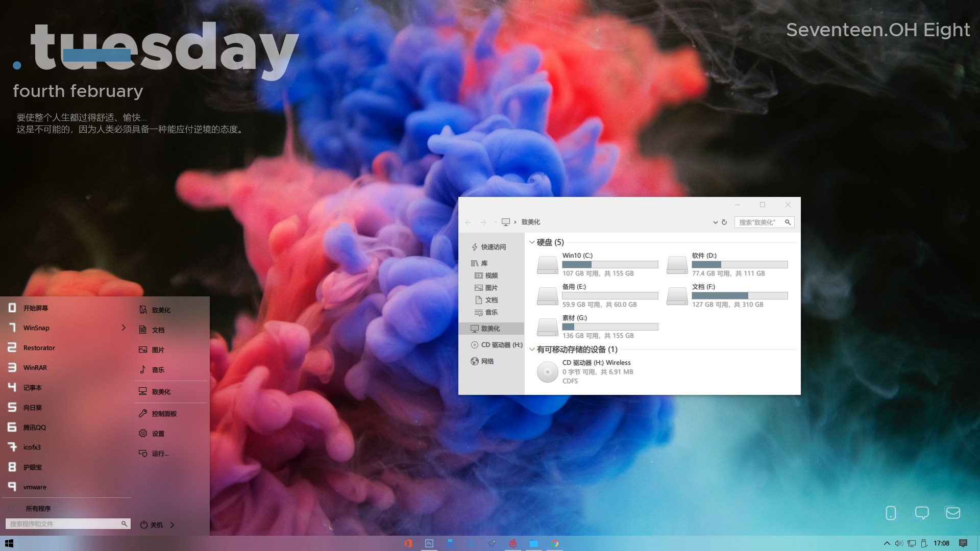Image resolution: width=980 pixels, height=551 pixels.
Task: Open recent locations dropdown in Explorer
Action: coord(495,222)
